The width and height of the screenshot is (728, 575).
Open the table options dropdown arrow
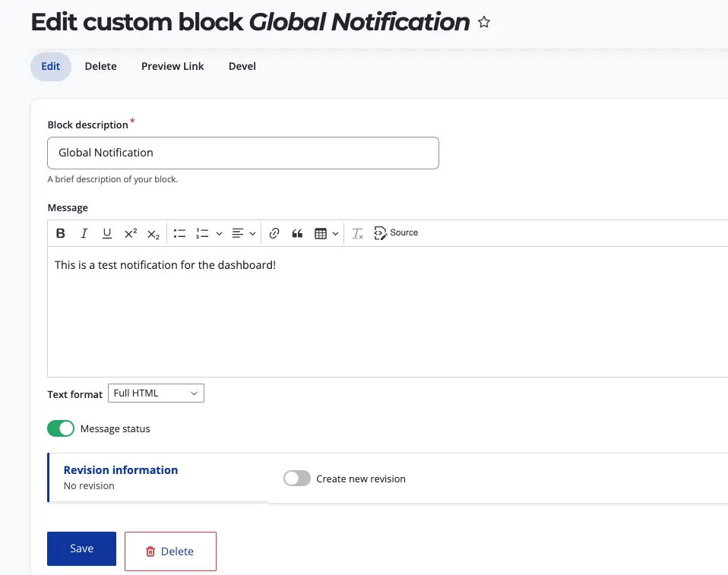click(335, 233)
